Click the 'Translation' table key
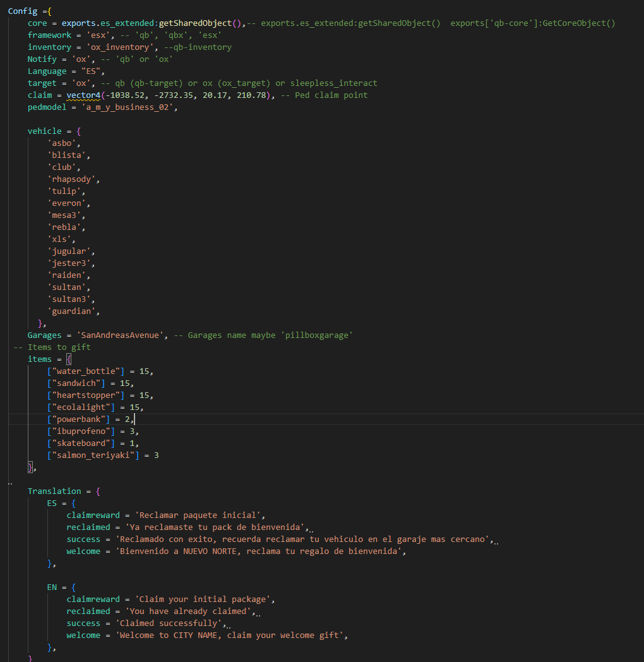The height and width of the screenshot is (662, 644). pyautogui.click(x=54, y=491)
